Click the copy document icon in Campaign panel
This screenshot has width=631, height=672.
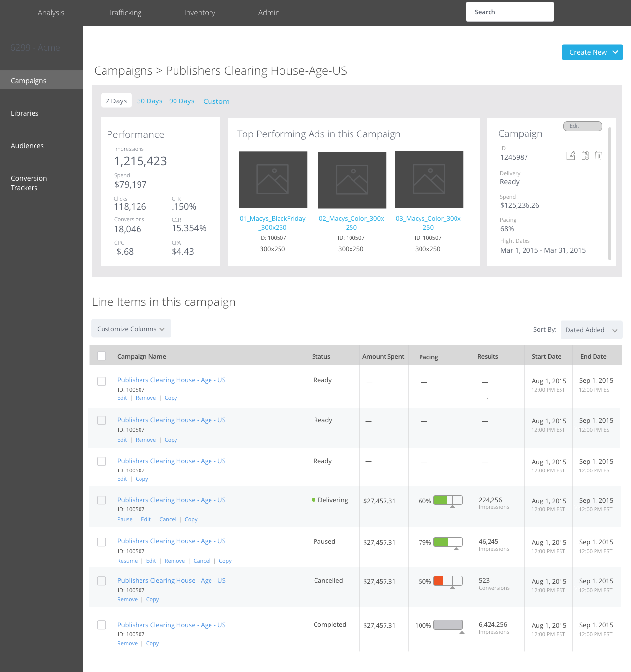(x=585, y=155)
